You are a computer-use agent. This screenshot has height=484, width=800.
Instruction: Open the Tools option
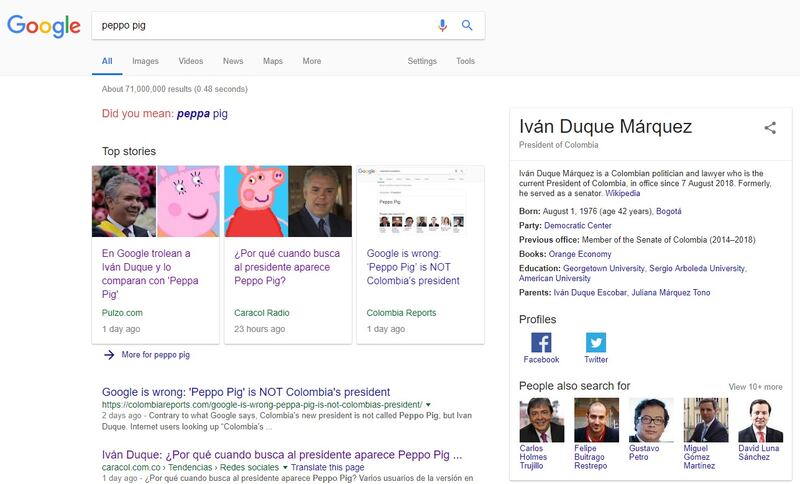pos(465,61)
